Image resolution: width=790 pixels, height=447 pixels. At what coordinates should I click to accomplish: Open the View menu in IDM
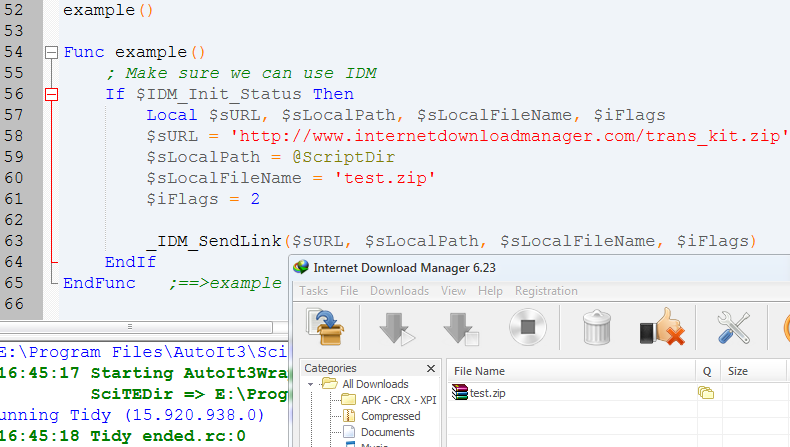pos(453,291)
